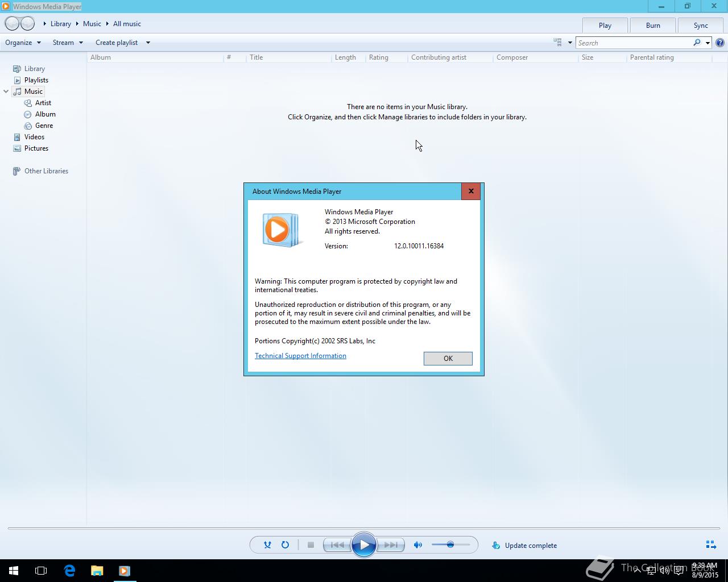Expand breadcrumb arrow before Music
The height and width of the screenshot is (582, 728).
click(77, 24)
